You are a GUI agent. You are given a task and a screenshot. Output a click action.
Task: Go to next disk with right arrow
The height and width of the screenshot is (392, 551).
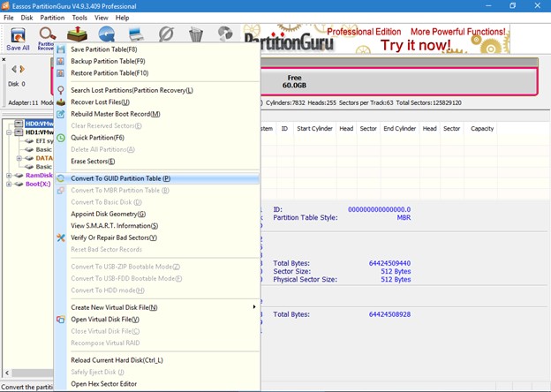pos(22,69)
